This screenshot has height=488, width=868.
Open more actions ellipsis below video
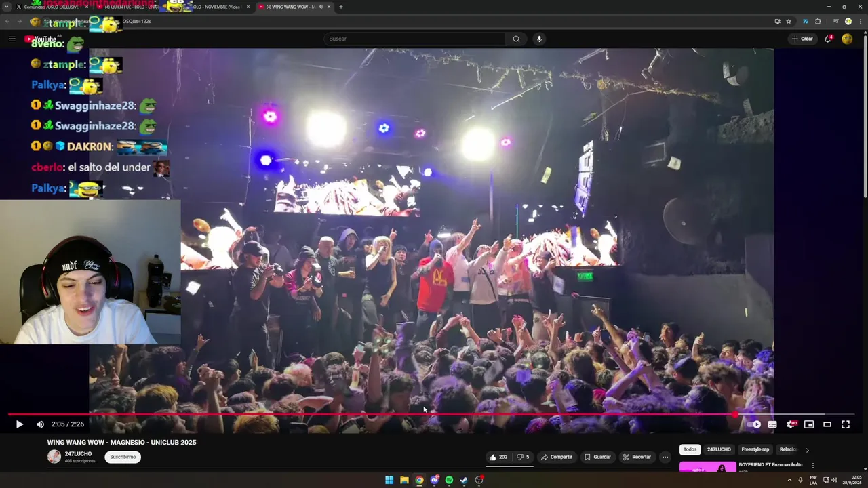point(665,457)
